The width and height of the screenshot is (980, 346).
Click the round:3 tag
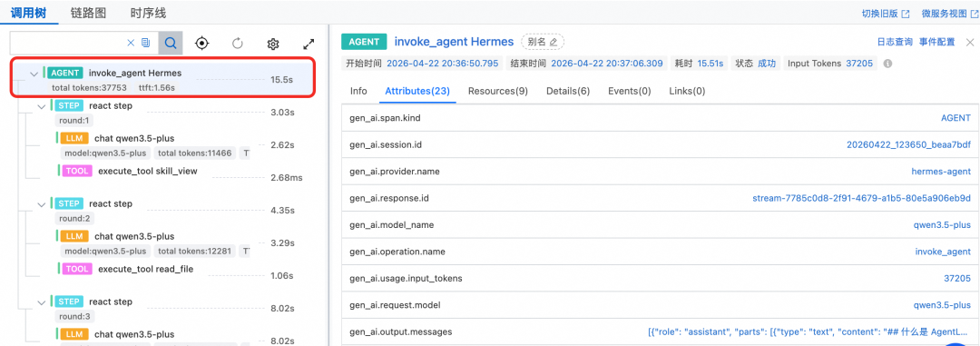pyautogui.click(x=74, y=316)
